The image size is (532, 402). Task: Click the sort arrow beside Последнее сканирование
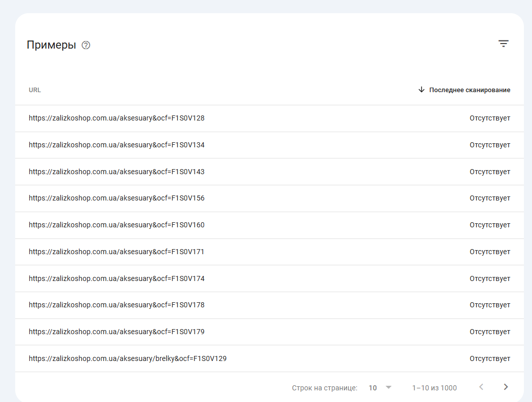pos(421,90)
